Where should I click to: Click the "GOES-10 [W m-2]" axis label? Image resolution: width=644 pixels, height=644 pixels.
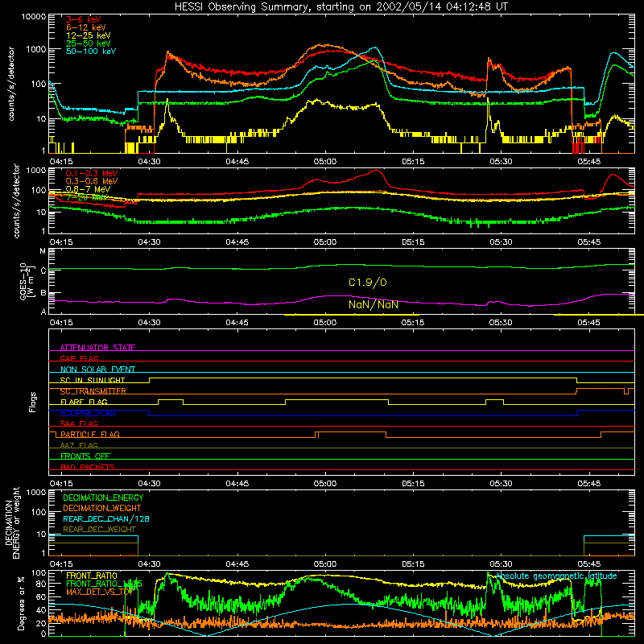coord(26,282)
